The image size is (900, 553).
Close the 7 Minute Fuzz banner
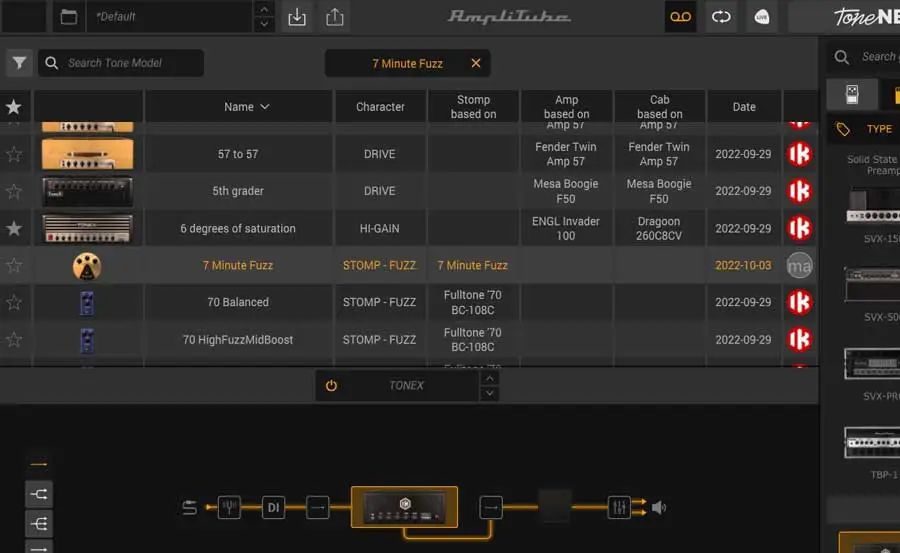(475, 63)
